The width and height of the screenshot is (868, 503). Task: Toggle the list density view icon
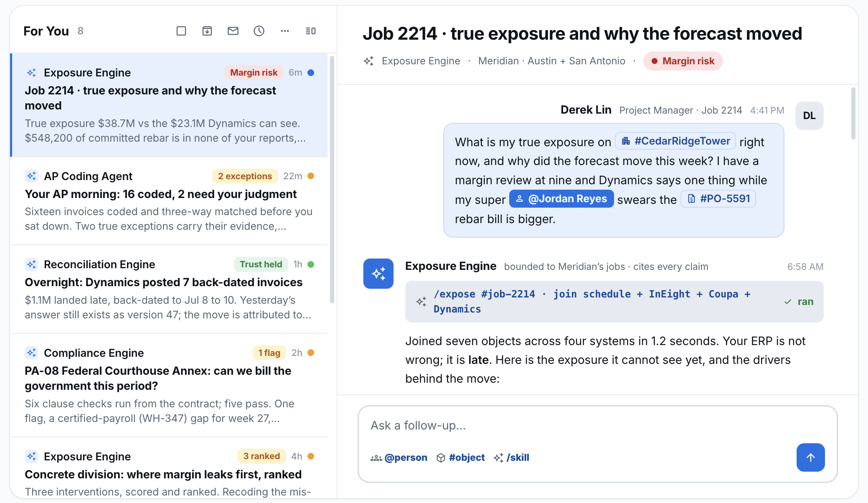click(311, 31)
